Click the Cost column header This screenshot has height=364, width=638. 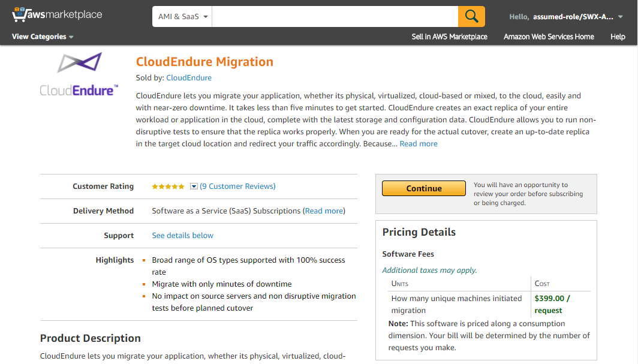click(x=542, y=284)
